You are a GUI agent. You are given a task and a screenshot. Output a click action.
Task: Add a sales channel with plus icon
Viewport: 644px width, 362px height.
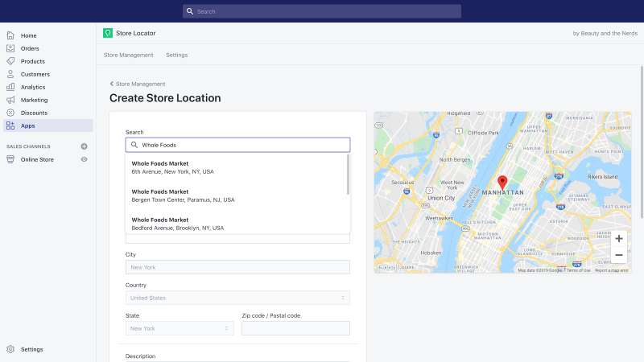pos(84,146)
